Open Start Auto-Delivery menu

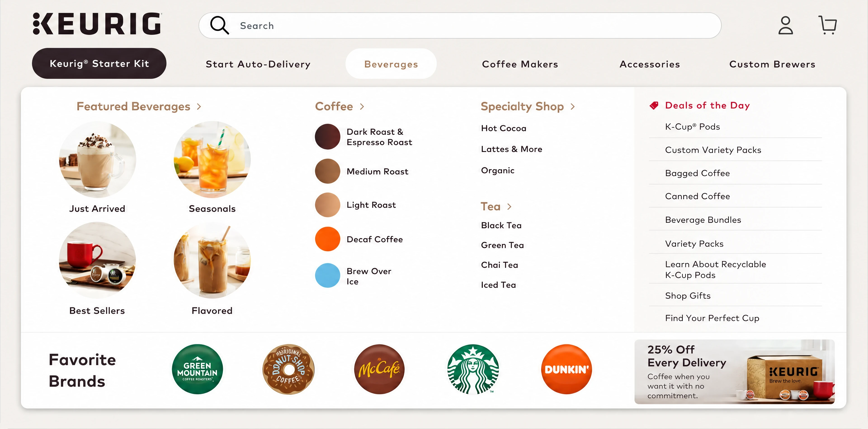pyautogui.click(x=258, y=64)
